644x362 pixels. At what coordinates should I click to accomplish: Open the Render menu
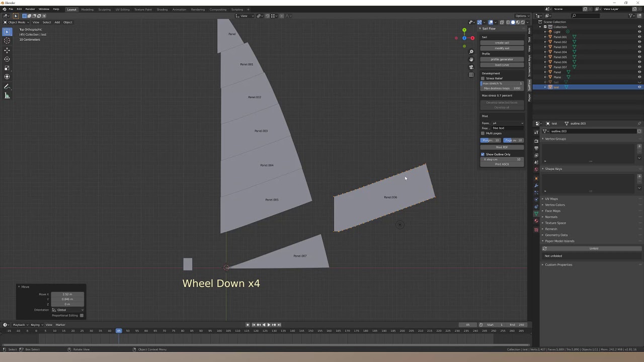[x=30, y=9]
